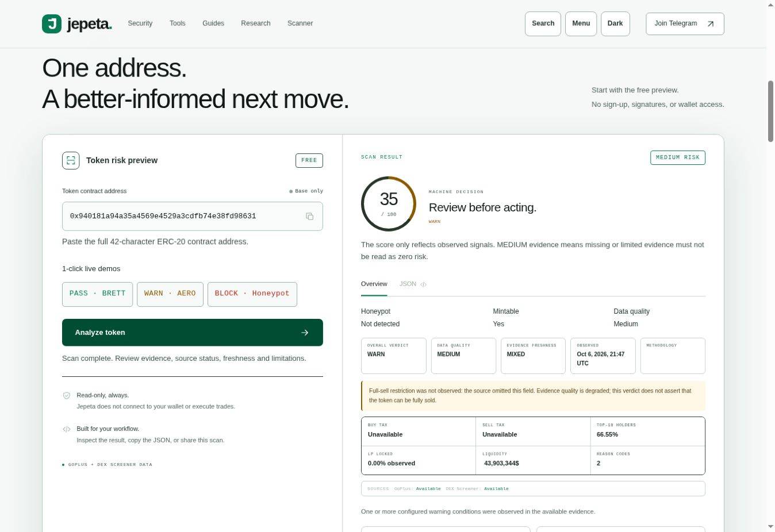Click the Analyze token button
The width and height of the screenshot is (775, 532).
(x=193, y=333)
